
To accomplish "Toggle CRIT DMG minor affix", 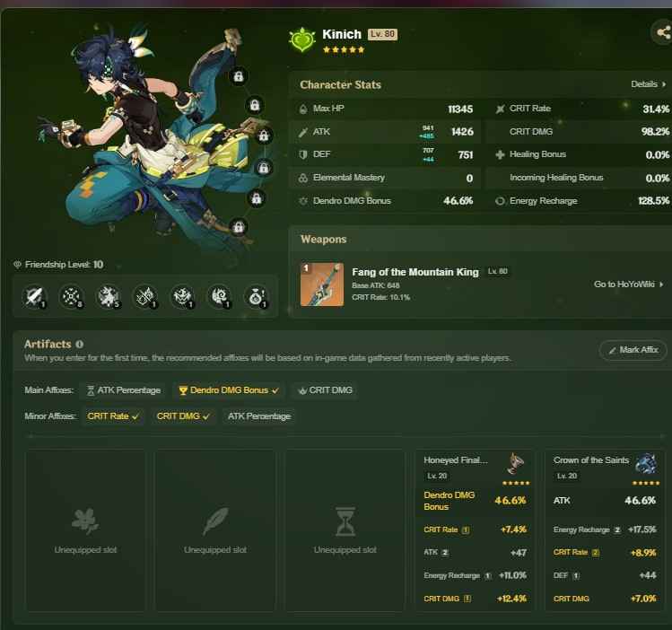I will [x=182, y=416].
